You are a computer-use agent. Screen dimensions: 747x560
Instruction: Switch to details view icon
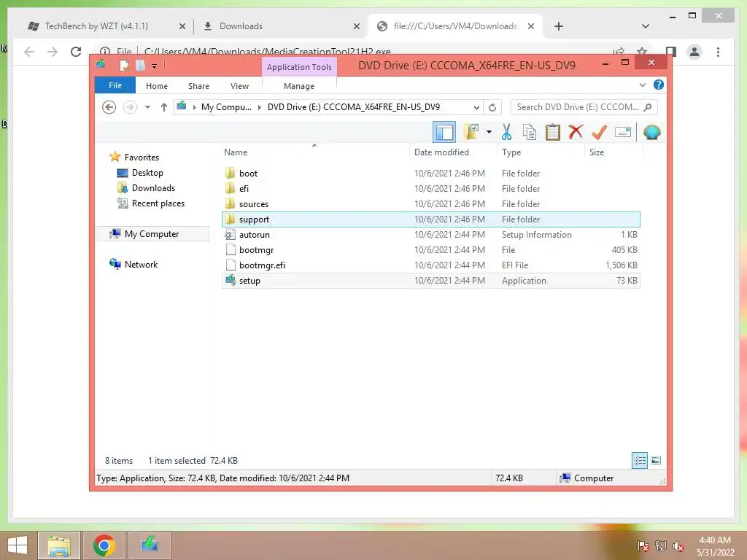coord(640,461)
